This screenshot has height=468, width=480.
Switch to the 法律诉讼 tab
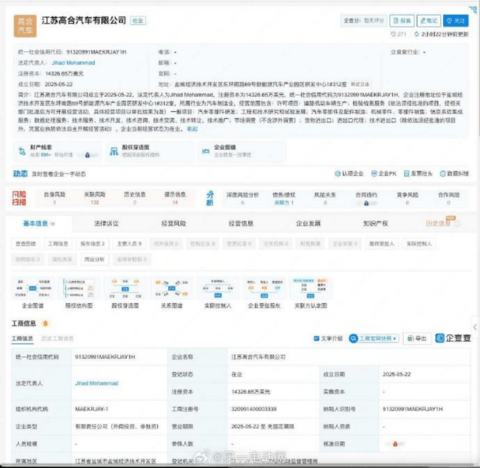tap(106, 223)
